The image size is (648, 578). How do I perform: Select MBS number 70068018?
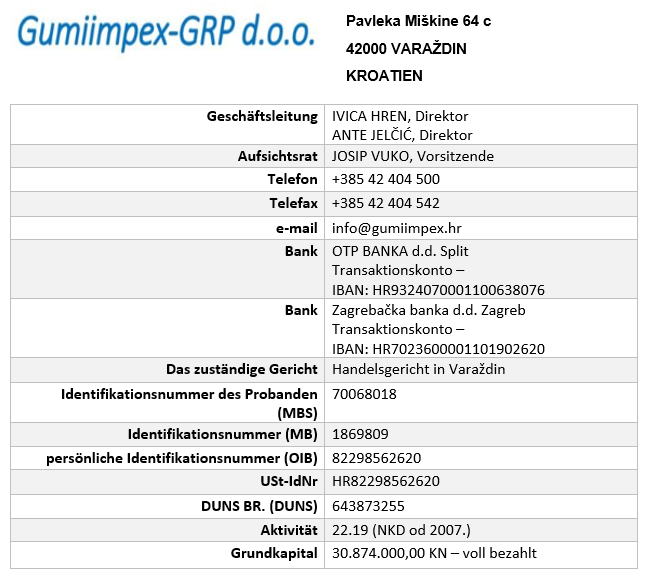pos(364,394)
